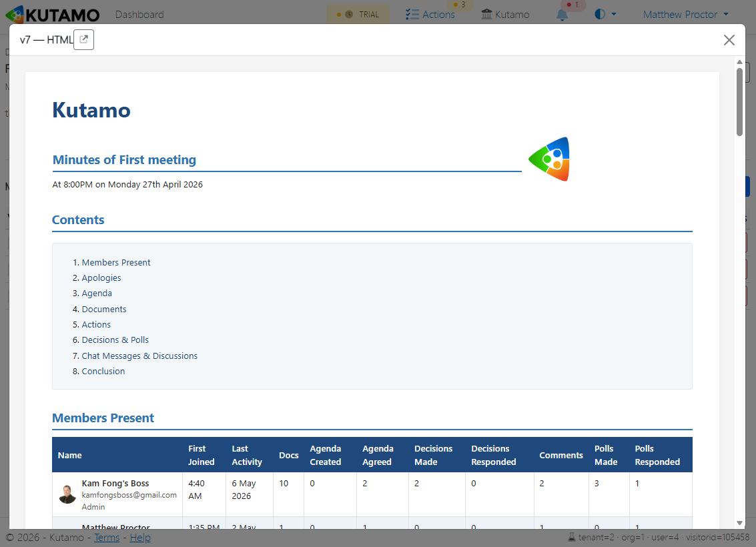Go to Dashboard in top navigation
Image resolution: width=756 pixels, height=547 pixels.
(139, 15)
